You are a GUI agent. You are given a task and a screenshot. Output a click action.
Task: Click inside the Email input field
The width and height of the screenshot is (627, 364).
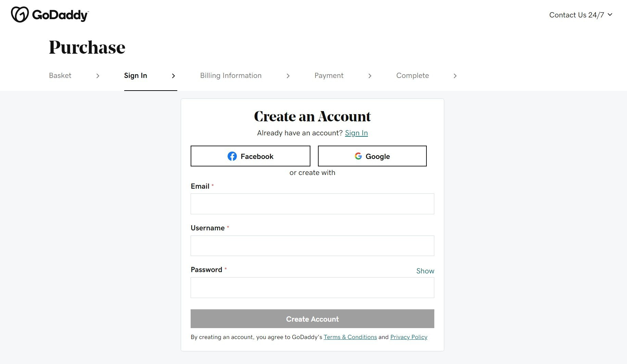312,204
